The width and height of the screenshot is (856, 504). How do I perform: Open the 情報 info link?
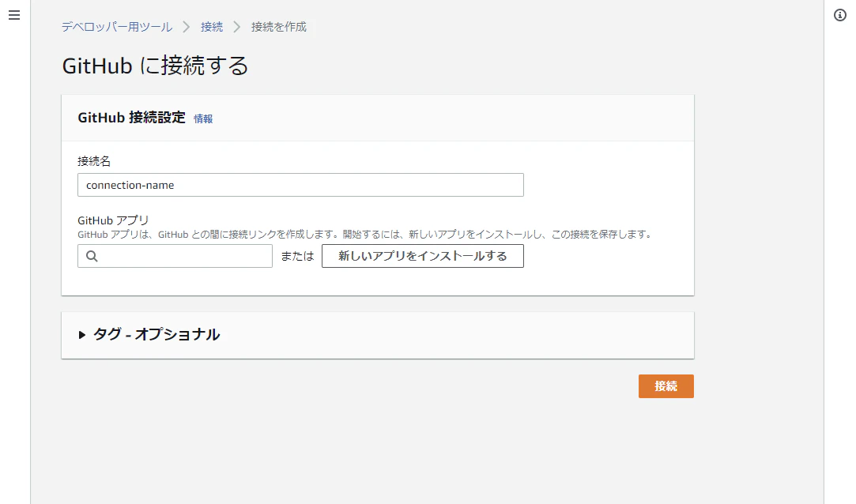(203, 119)
